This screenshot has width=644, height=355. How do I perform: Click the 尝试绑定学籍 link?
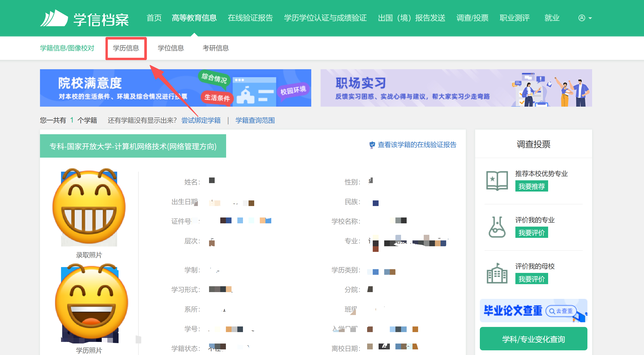point(201,120)
